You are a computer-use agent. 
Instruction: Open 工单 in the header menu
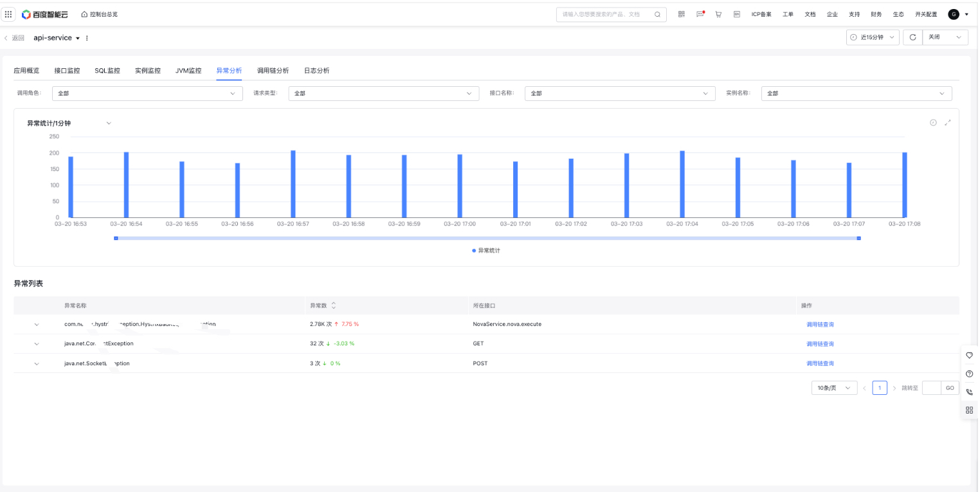[x=788, y=14]
